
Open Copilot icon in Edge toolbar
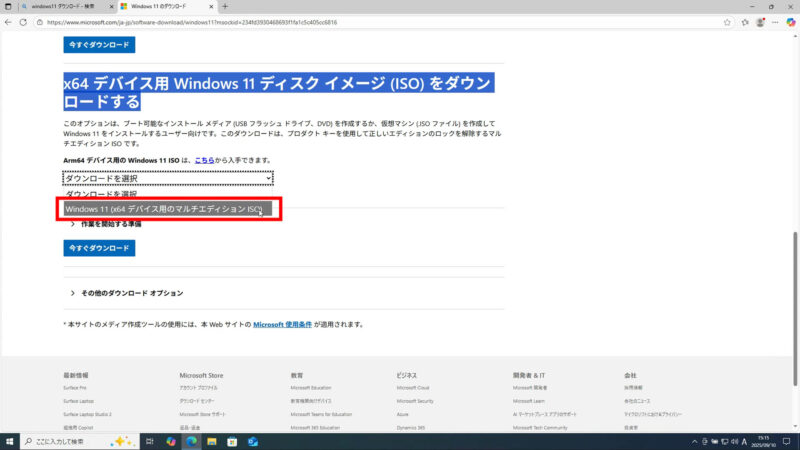[790, 21]
